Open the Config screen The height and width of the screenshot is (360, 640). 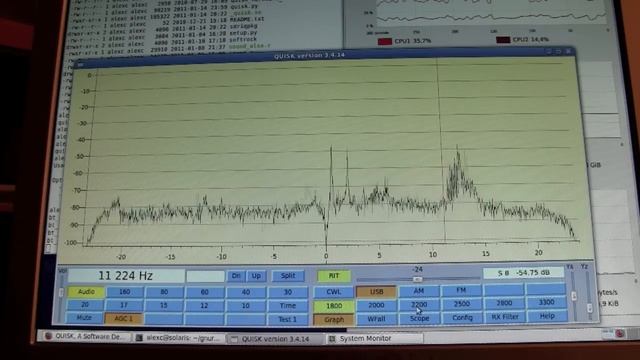pyautogui.click(x=462, y=317)
